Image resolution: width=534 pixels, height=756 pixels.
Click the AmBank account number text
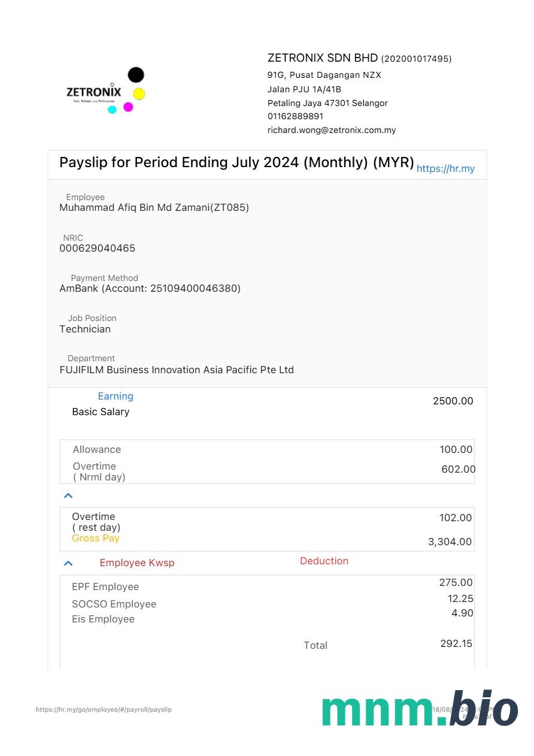[150, 288]
